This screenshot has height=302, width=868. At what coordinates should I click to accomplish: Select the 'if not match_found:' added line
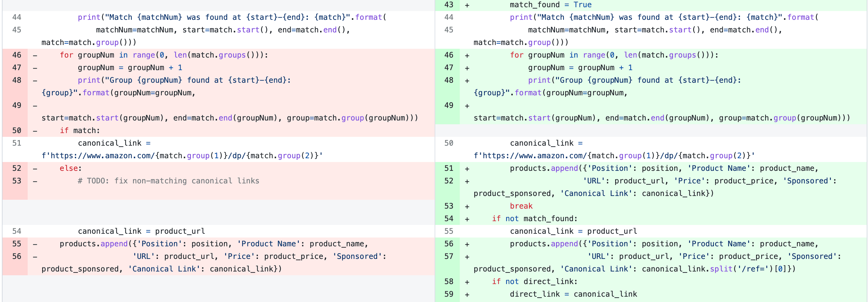534,219
